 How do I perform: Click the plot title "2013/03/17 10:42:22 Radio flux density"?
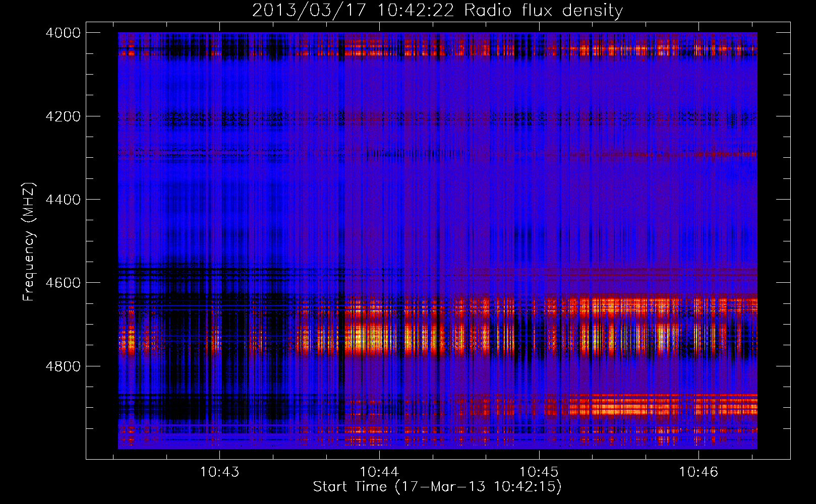437,10
